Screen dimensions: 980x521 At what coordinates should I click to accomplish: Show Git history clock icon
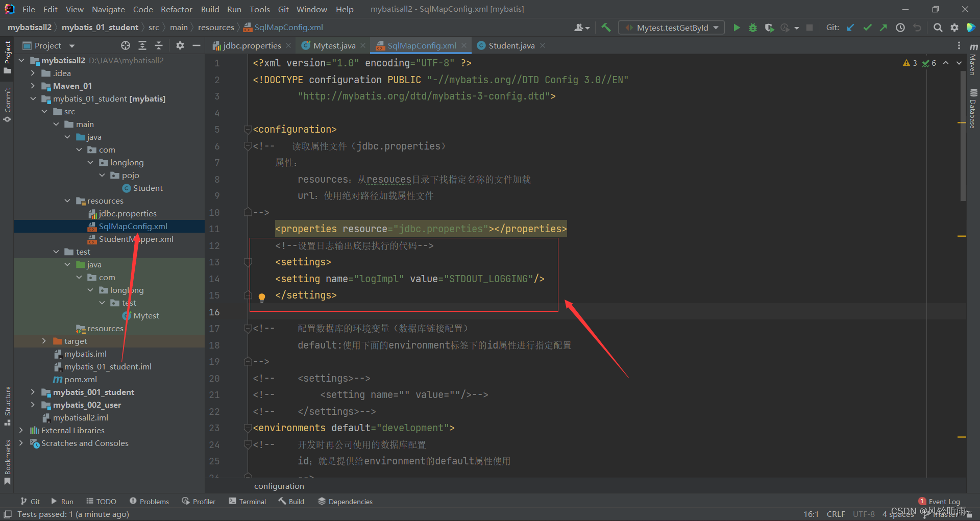[x=900, y=28]
